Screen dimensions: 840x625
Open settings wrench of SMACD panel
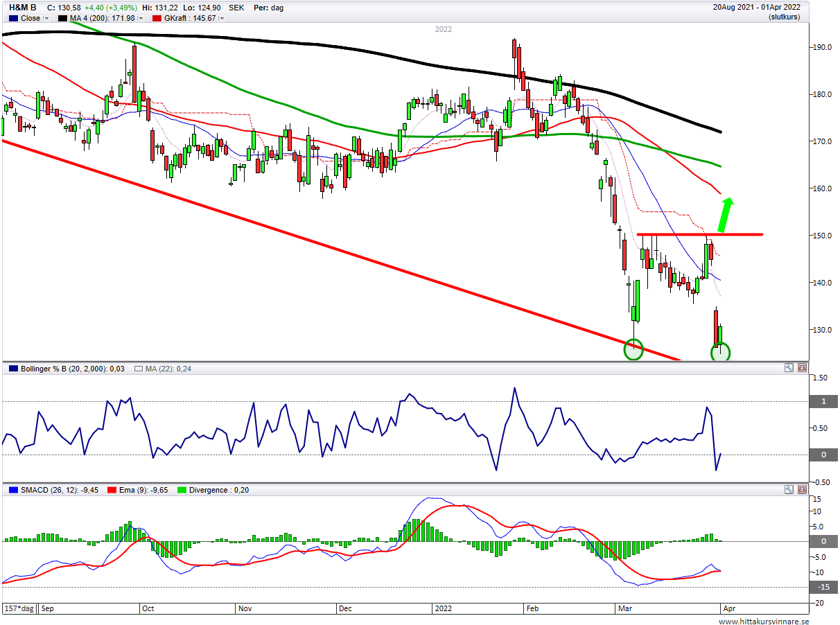pos(789,489)
